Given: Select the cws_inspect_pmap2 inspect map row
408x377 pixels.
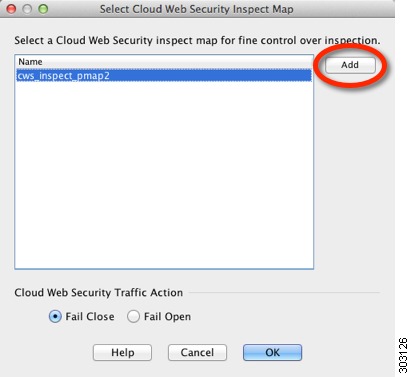Looking at the screenshot, I should (x=164, y=76).
